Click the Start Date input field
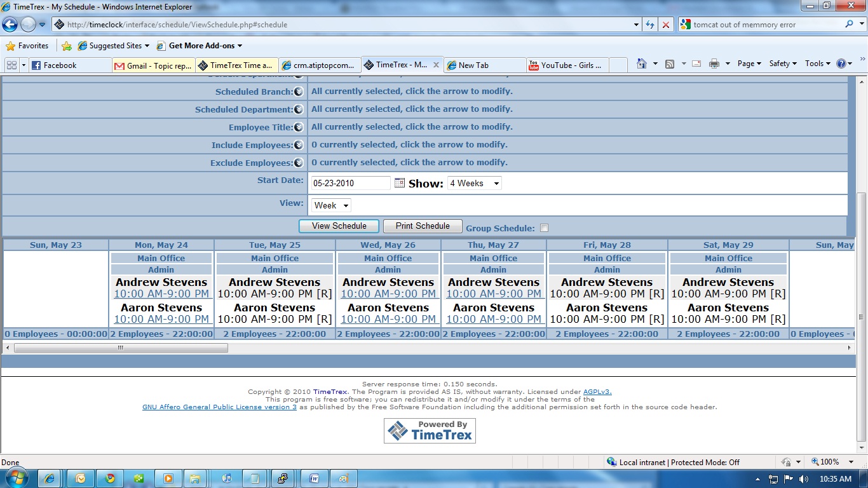Viewport: 868px width, 488px height. pyautogui.click(x=350, y=183)
